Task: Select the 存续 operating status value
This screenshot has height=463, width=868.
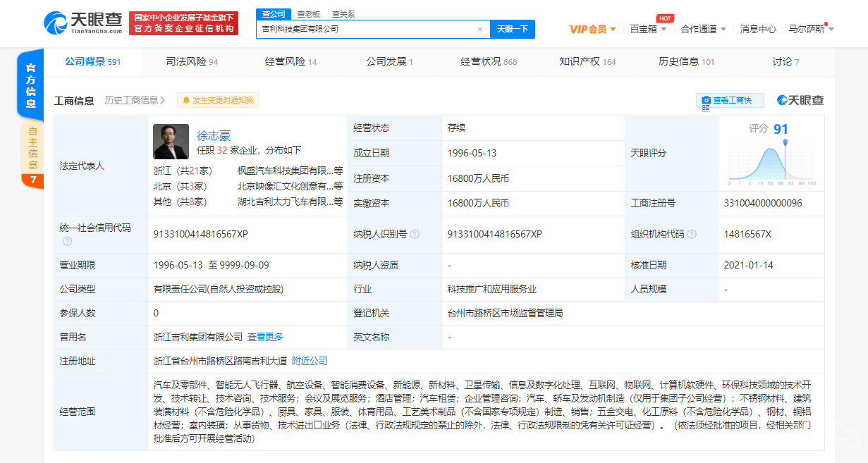Action: pos(456,128)
